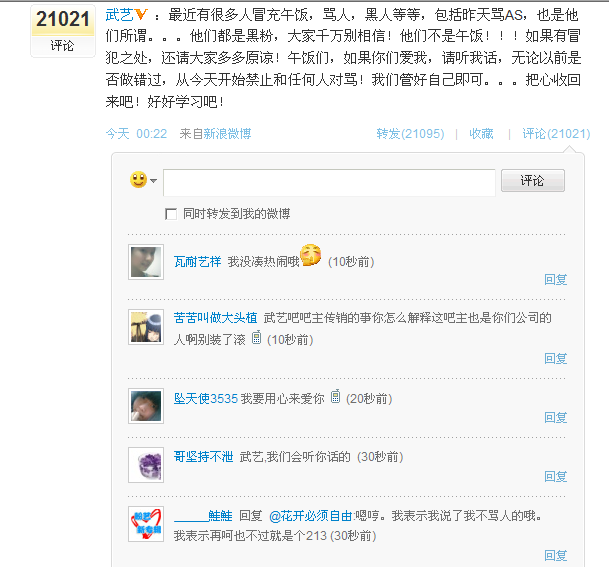Click the 21021 评论 count box
This screenshot has width=609, height=567.
63,31
